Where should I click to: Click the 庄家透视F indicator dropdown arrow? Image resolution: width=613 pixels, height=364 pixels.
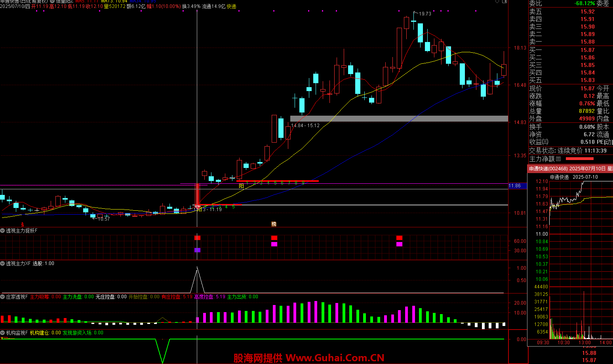tap(2, 297)
